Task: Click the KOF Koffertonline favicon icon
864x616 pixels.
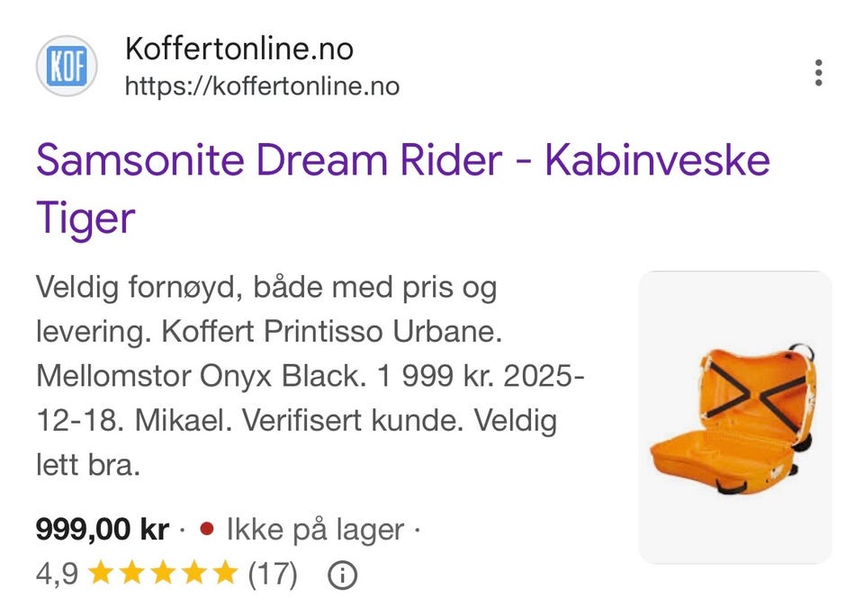Action: [68, 66]
